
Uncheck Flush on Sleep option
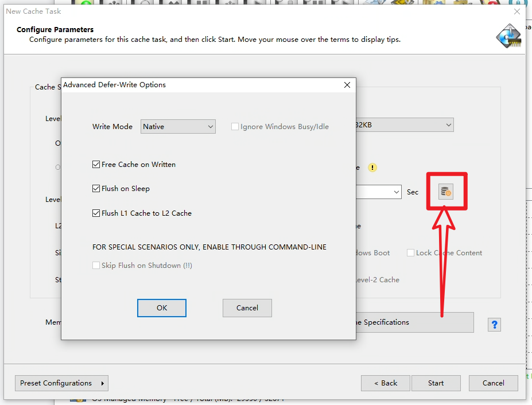[96, 189]
